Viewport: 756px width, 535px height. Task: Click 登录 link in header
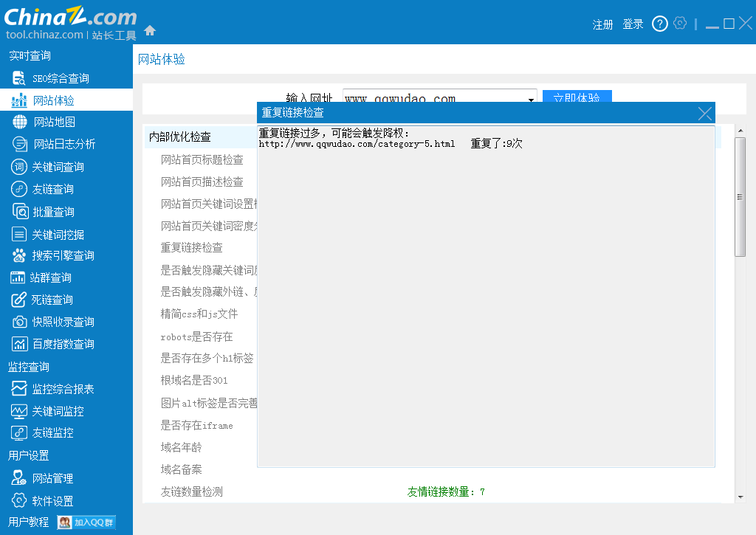pyautogui.click(x=633, y=24)
